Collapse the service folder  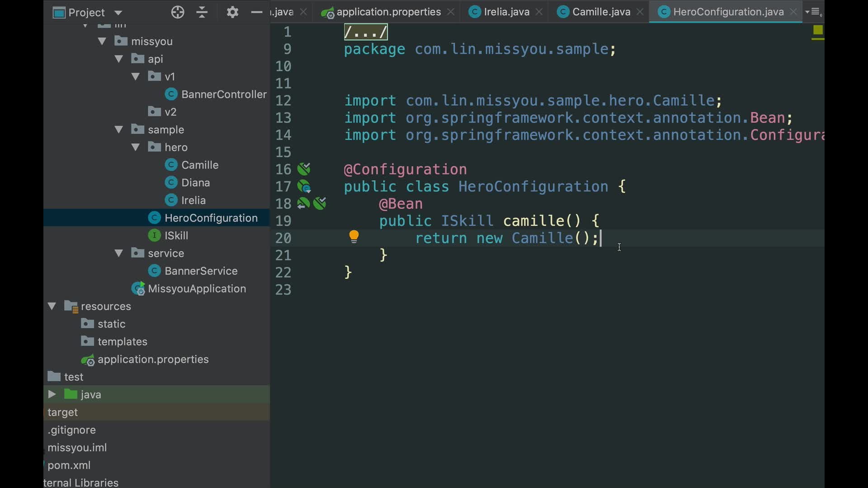119,253
